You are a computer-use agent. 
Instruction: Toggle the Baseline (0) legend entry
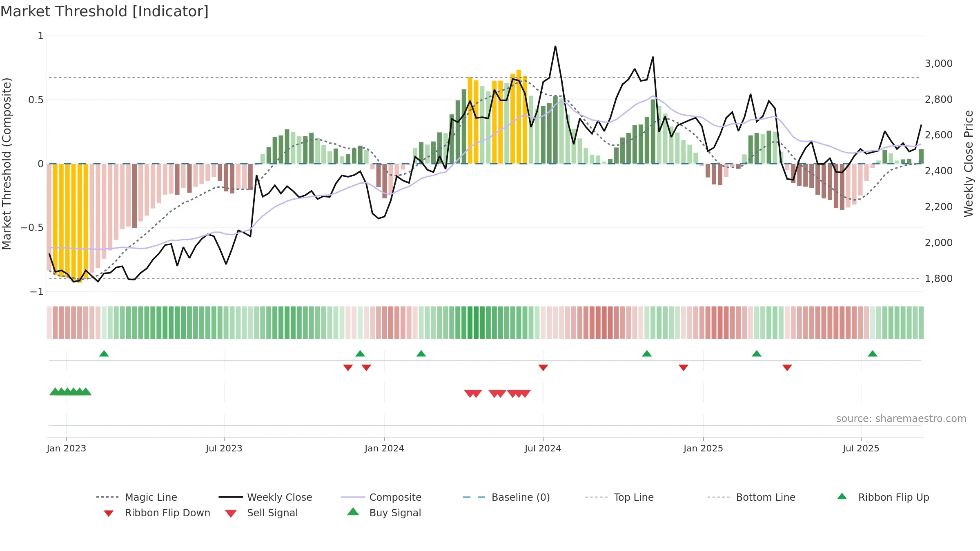click(x=506, y=497)
